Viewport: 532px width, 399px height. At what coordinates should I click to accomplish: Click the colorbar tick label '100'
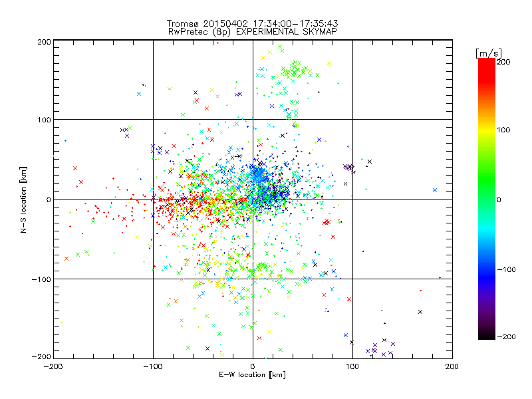503,130
